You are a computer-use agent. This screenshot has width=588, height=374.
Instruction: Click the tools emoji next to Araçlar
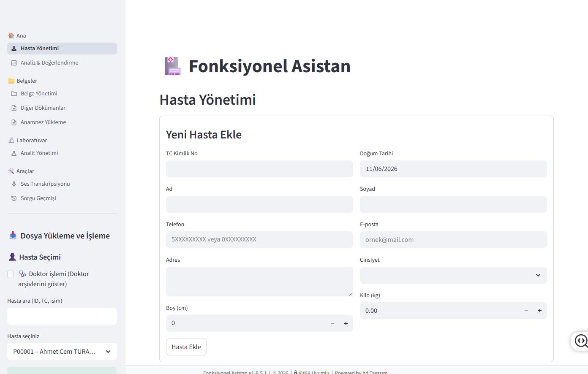11,171
